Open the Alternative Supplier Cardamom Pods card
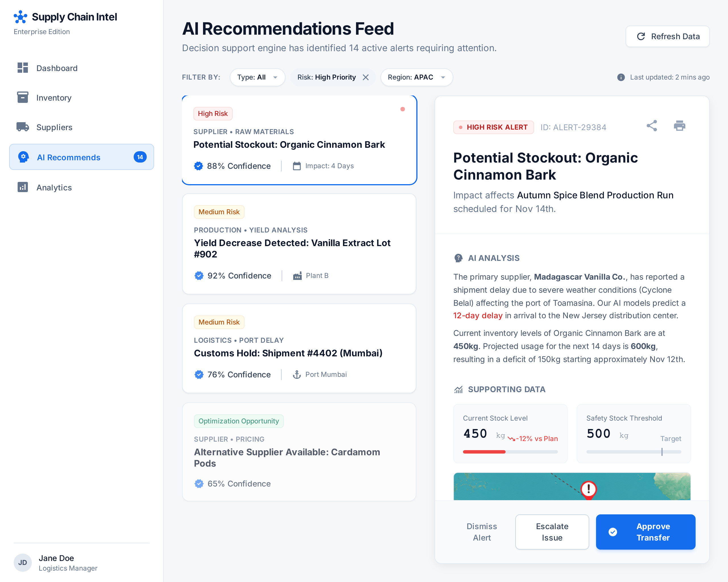Viewport: 728px width, 582px height. (299, 452)
